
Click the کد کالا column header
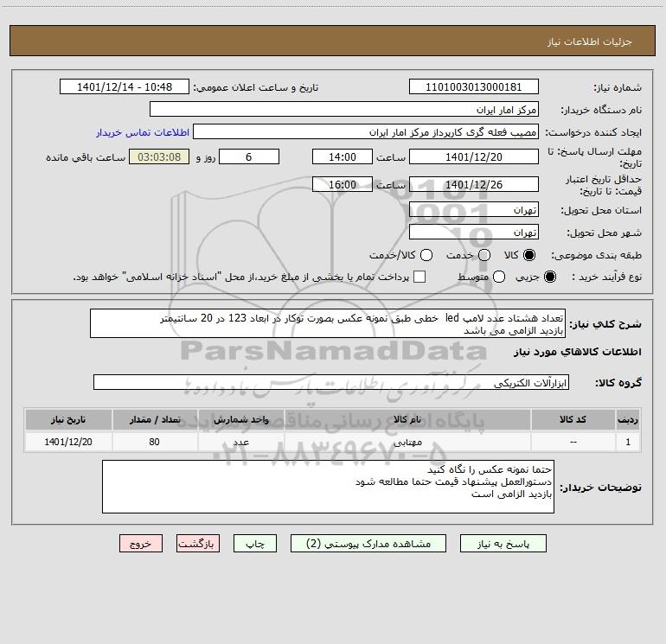click(x=573, y=419)
